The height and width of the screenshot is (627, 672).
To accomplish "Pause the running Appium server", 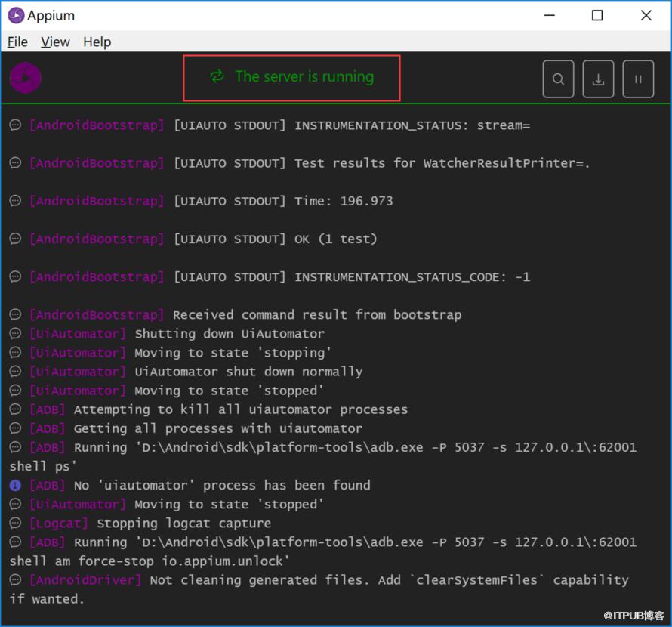I will click(638, 79).
